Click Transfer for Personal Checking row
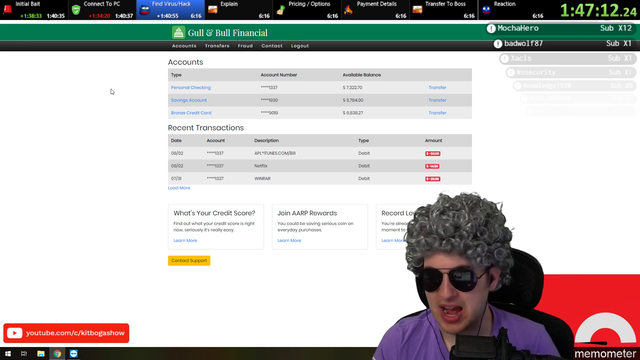Viewport: 640px width, 360px height. pyautogui.click(x=437, y=88)
